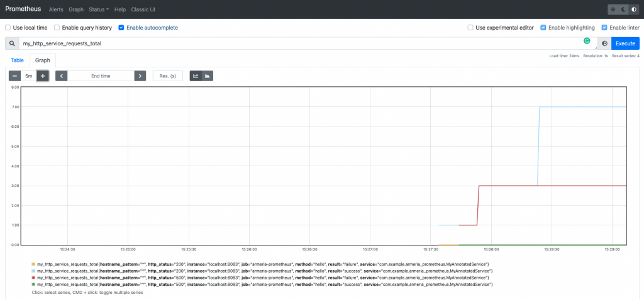Click the Grammarly icon in query field
Image resolution: width=644 pixels, height=299 pixels.
tap(587, 40)
